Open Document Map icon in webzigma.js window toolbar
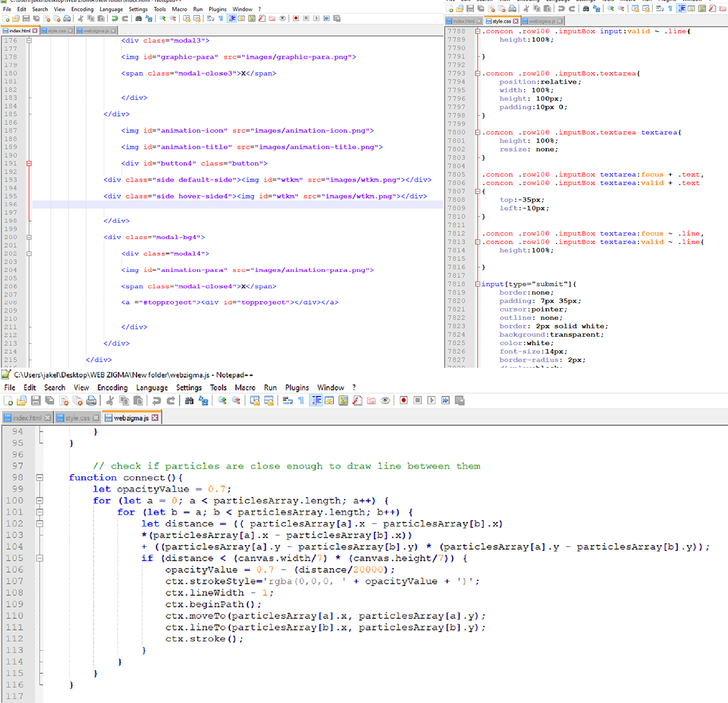The width and height of the screenshot is (728, 703). [x=343, y=400]
